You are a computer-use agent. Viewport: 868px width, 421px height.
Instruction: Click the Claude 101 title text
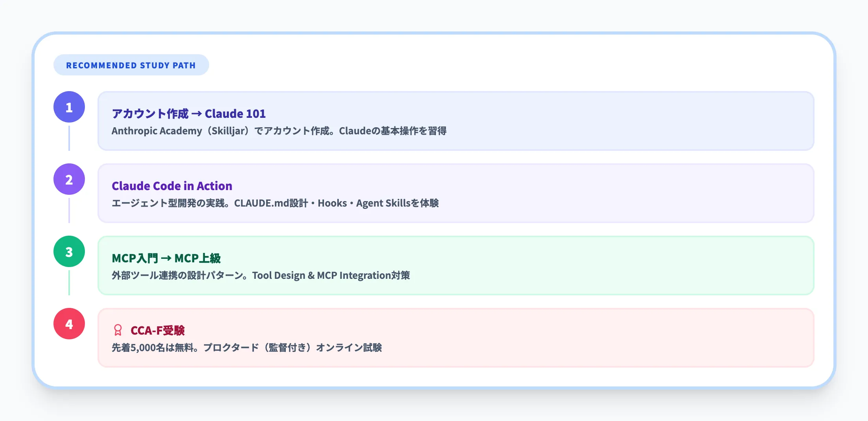click(235, 114)
